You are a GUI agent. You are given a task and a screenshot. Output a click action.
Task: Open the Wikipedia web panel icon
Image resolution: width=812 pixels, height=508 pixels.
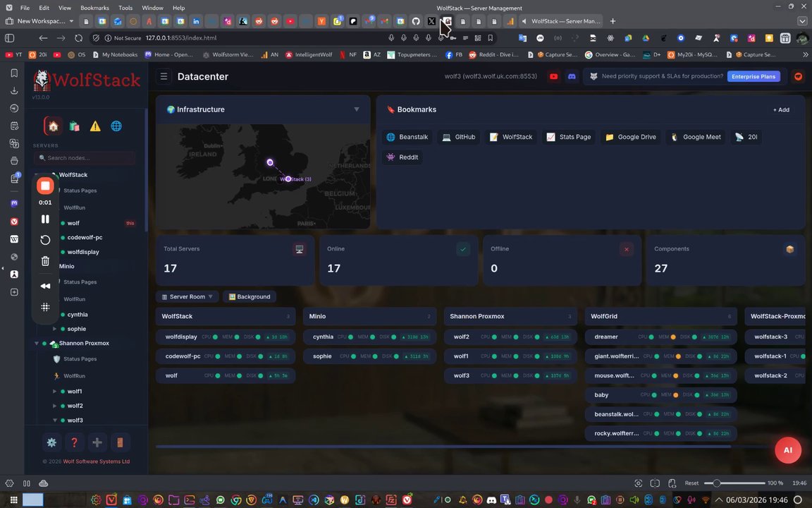14,239
